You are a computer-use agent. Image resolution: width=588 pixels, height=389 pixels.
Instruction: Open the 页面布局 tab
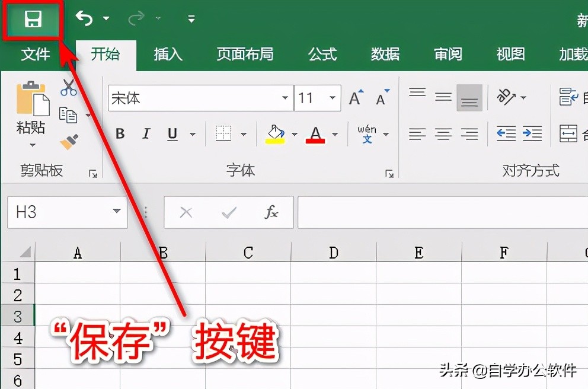point(245,55)
